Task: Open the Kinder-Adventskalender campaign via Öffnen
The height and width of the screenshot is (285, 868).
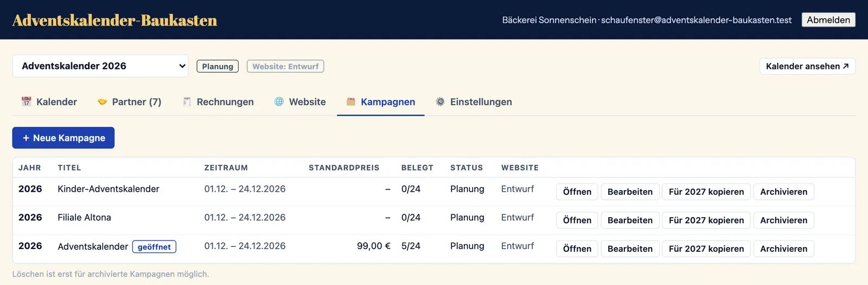Action: point(577,192)
